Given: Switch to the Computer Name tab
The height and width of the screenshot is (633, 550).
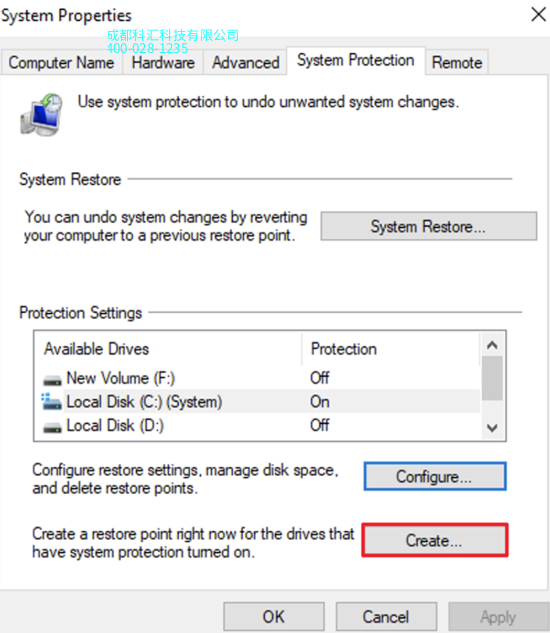Looking at the screenshot, I should tap(61, 63).
